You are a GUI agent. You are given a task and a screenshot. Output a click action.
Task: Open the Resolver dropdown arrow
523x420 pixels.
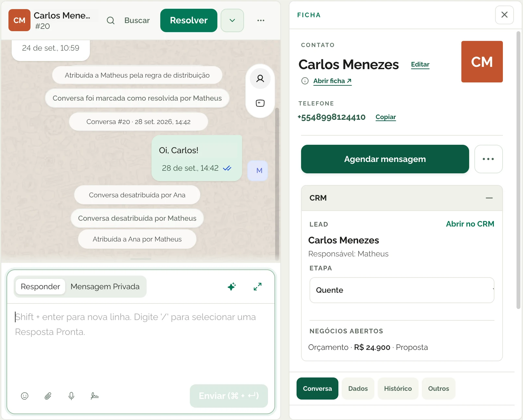click(232, 20)
